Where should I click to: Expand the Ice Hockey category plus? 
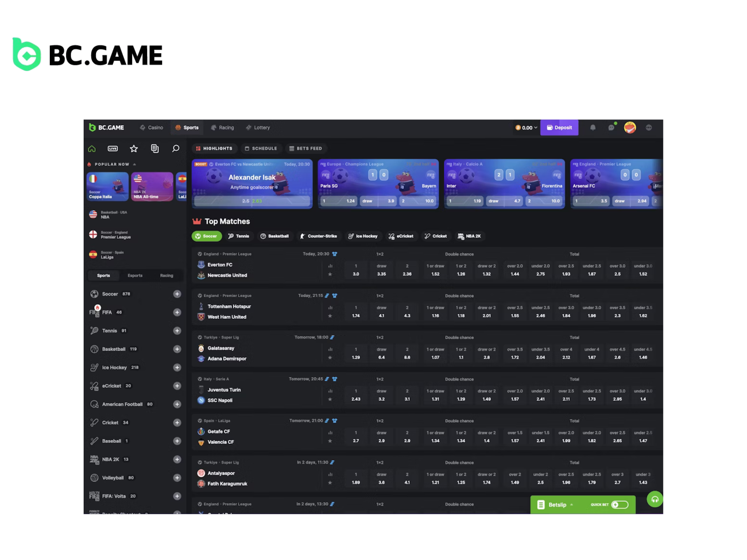[177, 367]
